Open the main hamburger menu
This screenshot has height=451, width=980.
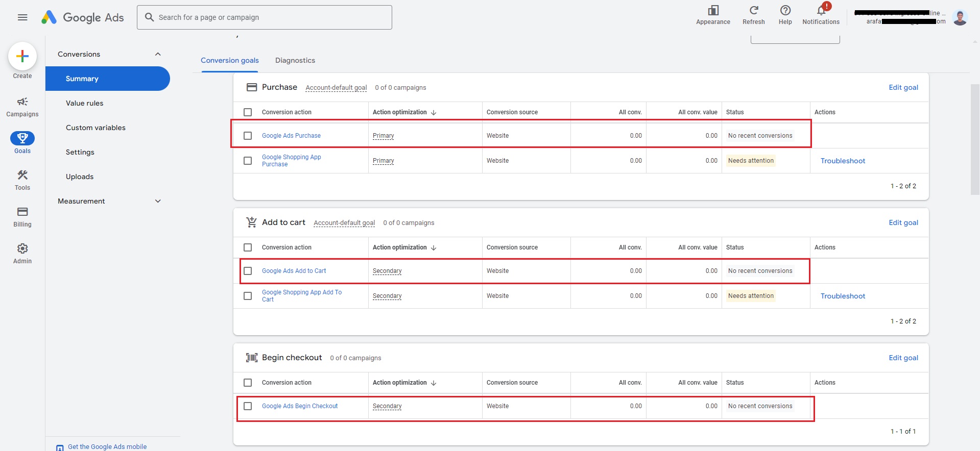pyautogui.click(x=22, y=17)
